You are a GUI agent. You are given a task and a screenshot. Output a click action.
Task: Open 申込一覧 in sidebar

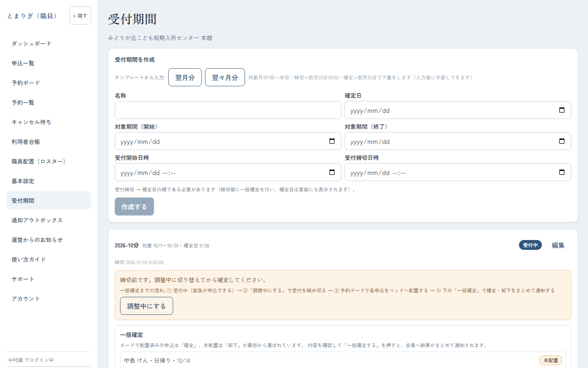[49, 63]
